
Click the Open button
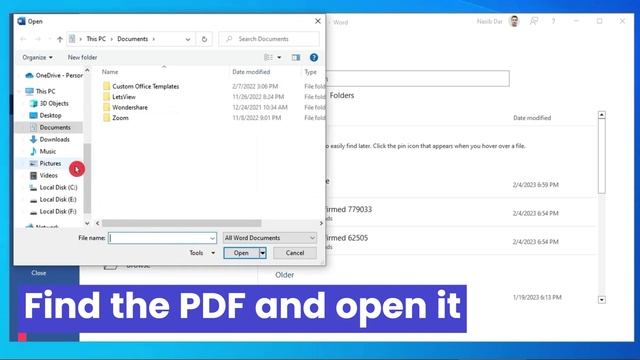(x=241, y=253)
